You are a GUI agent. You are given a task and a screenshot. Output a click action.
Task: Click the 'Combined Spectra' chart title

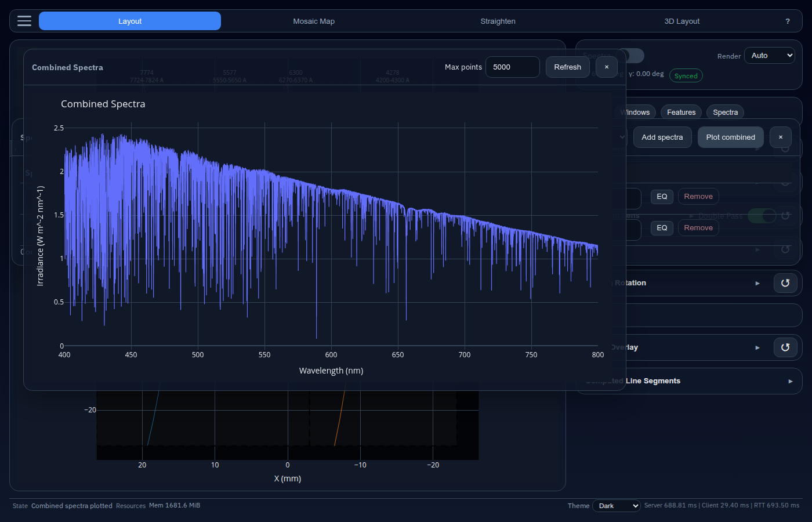(x=103, y=104)
